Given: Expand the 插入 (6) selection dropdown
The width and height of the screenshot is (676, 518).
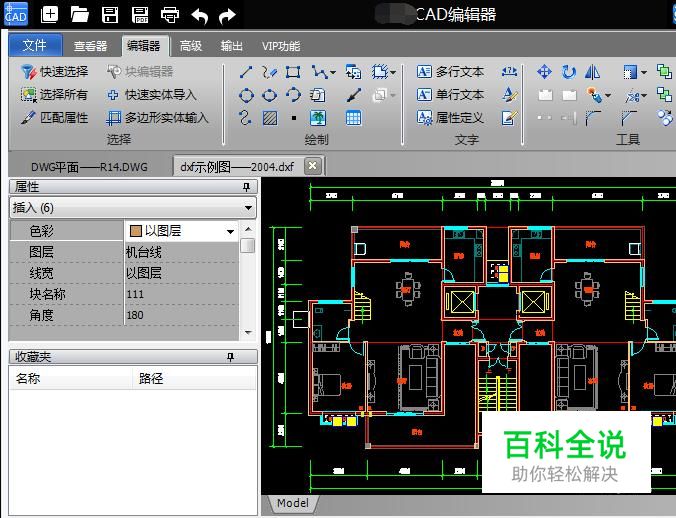Looking at the screenshot, I should [248, 208].
